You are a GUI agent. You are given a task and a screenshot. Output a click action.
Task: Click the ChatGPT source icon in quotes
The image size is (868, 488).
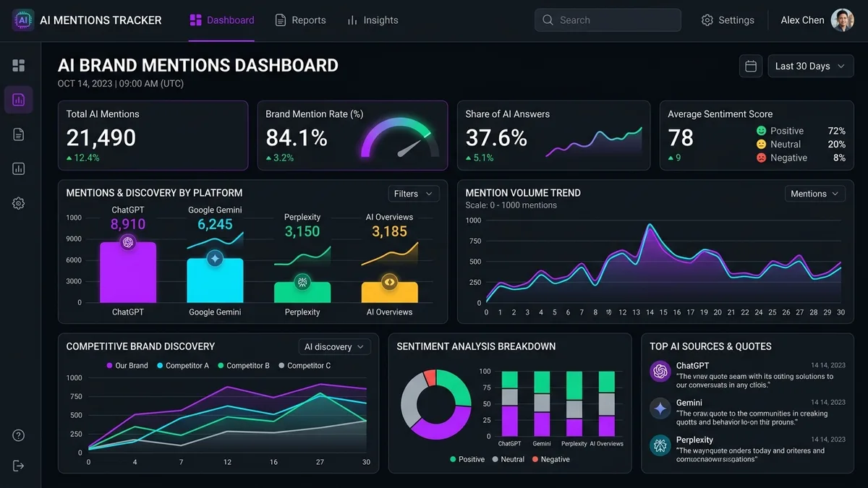click(660, 372)
